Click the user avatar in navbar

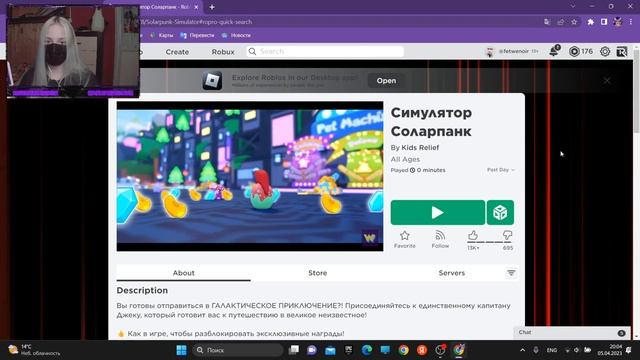pos(490,51)
